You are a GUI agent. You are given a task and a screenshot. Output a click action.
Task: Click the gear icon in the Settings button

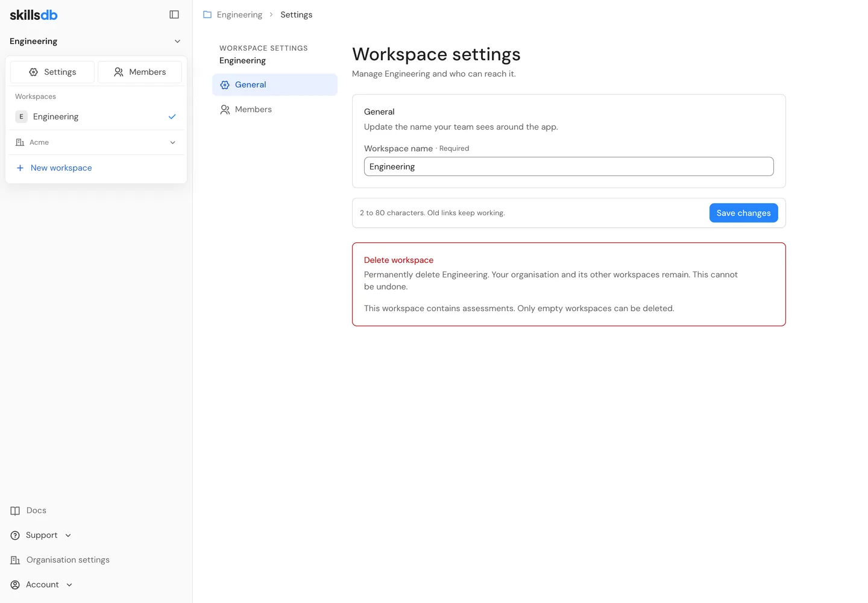[x=34, y=72]
